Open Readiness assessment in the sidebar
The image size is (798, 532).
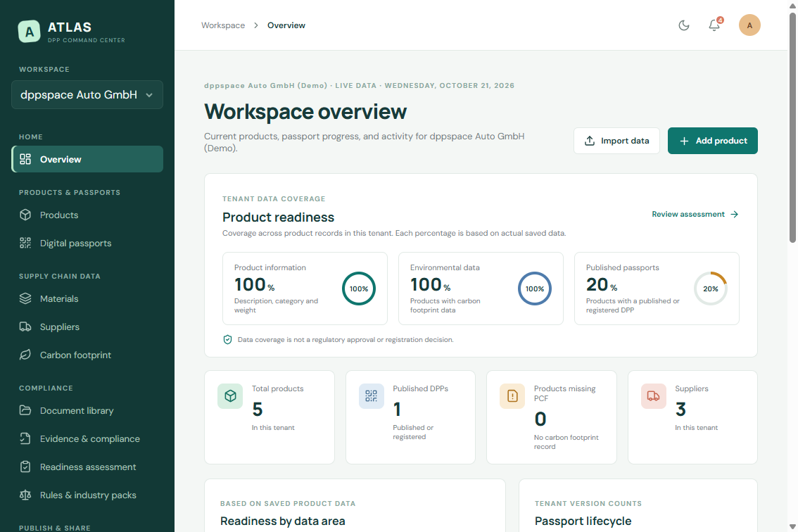click(87, 467)
